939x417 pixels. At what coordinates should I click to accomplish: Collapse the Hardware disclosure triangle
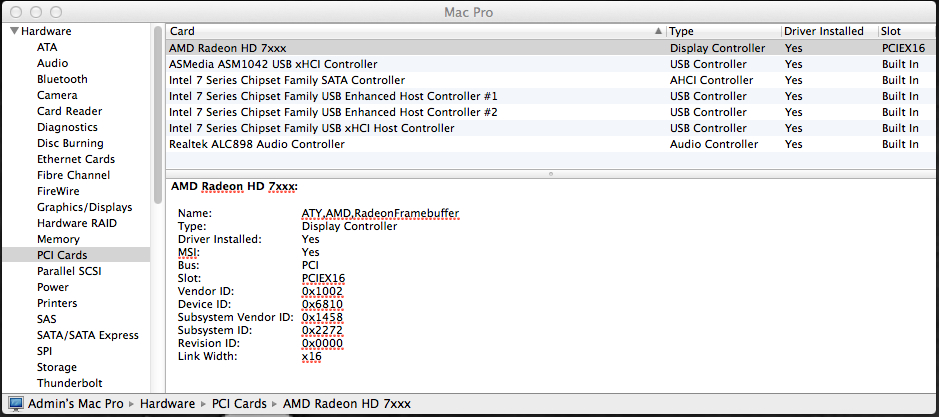[15, 32]
